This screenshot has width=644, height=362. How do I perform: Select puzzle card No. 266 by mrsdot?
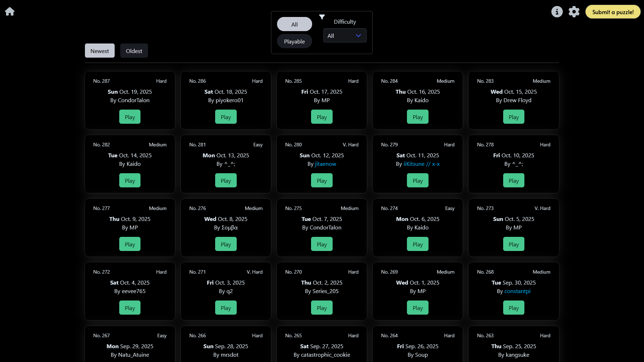(x=226, y=345)
